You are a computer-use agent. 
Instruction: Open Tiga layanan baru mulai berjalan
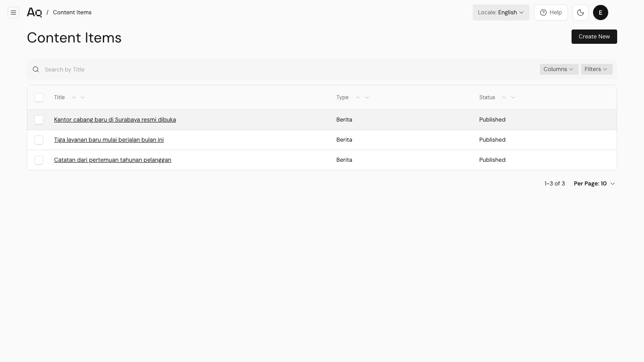point(109,140)
